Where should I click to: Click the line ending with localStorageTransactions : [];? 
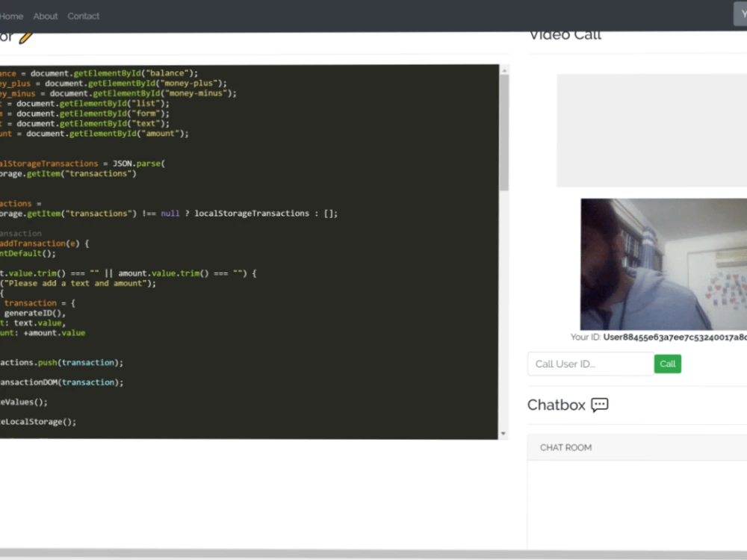pos(169,214)
